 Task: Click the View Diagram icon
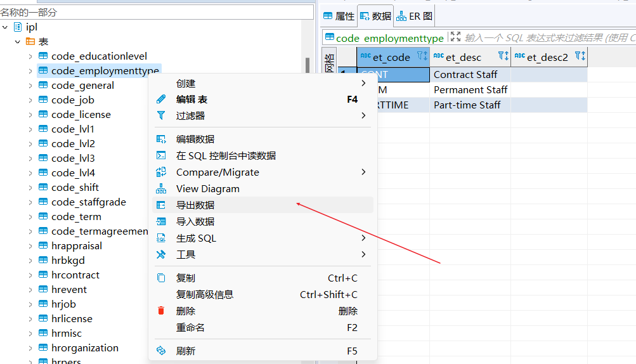point(161,189)
